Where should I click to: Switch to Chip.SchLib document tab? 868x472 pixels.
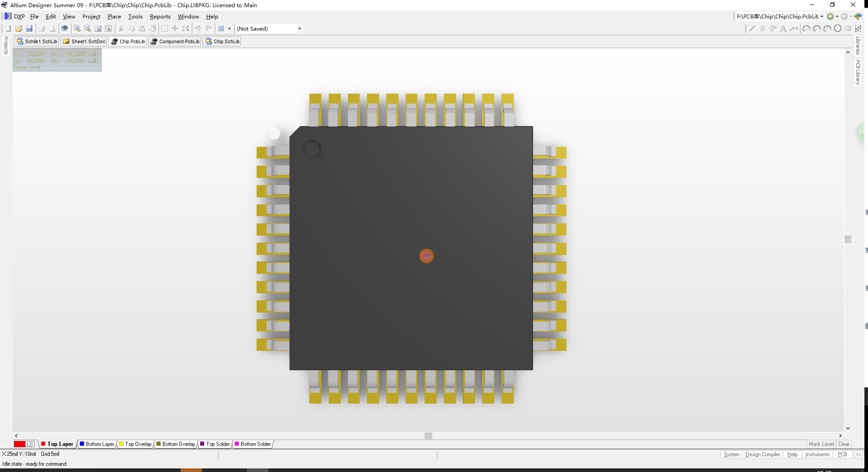point(222,41)
